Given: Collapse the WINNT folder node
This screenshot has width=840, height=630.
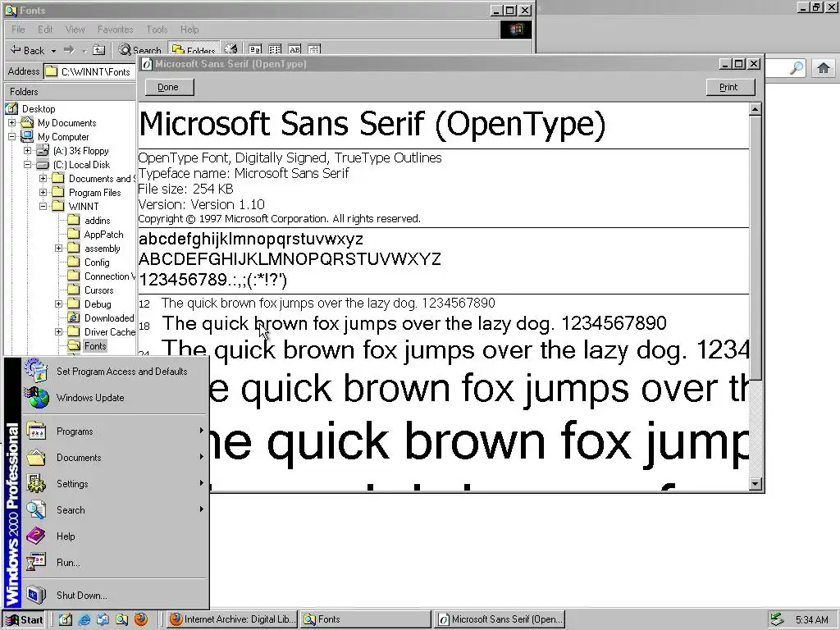Looking at the screenshot, I should click(43, 206).
